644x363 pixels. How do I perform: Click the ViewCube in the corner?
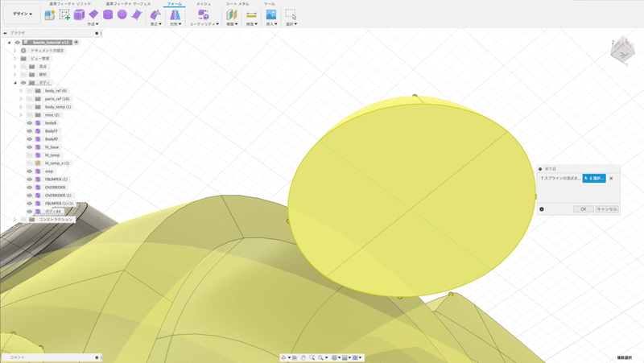(621, 51)
